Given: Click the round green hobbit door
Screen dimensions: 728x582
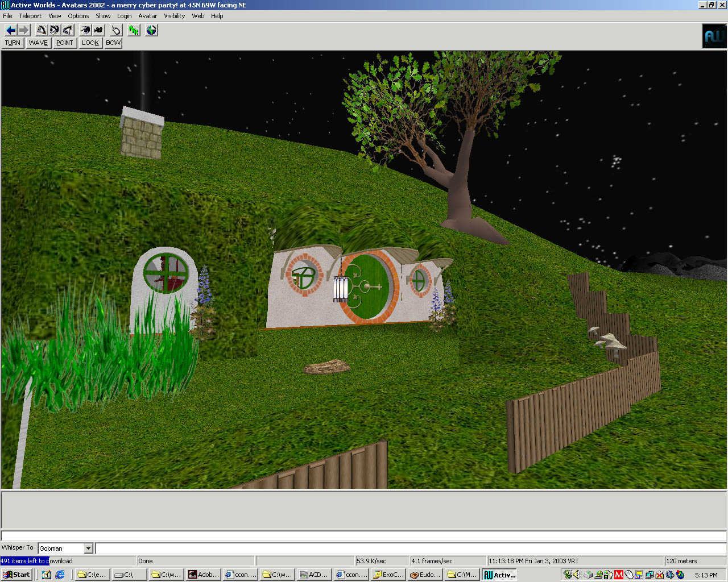Looking at the screenshot, I should tap(368, 286).
